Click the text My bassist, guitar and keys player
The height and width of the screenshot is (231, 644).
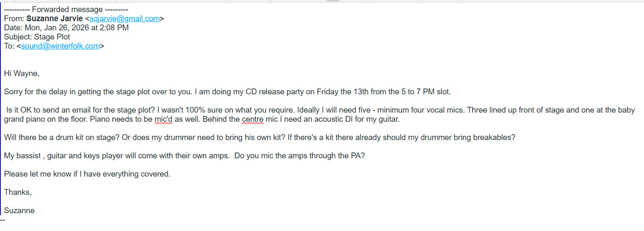(83, 156)
